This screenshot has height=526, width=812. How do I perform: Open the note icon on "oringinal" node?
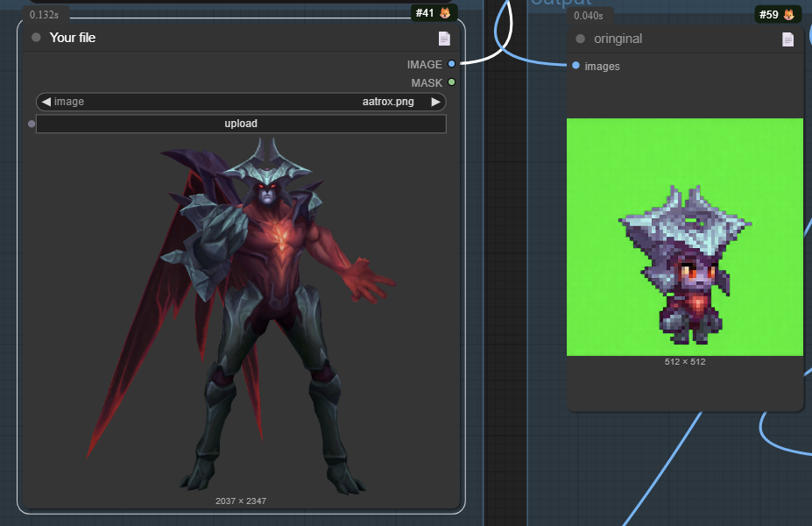(x=787, y=39)
